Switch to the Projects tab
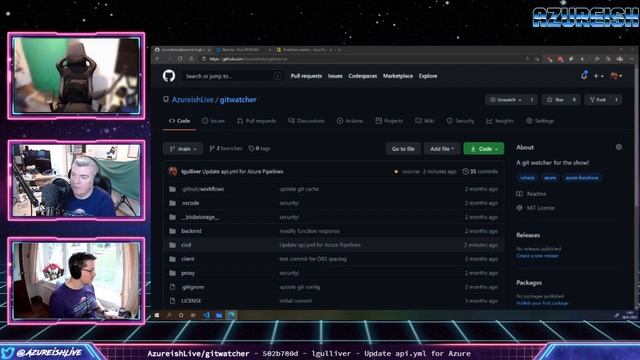The width and height of the screenshot is (640, 360). point(389,121)
